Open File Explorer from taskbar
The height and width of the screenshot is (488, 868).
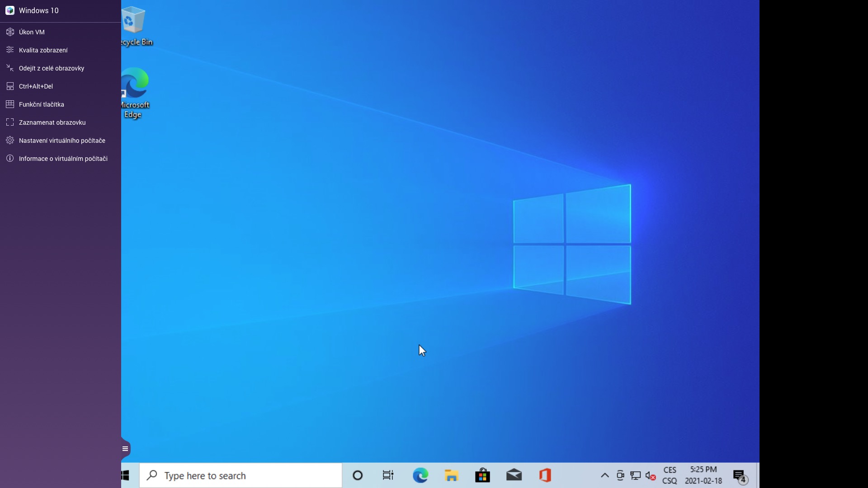click(x=451, y=475)
